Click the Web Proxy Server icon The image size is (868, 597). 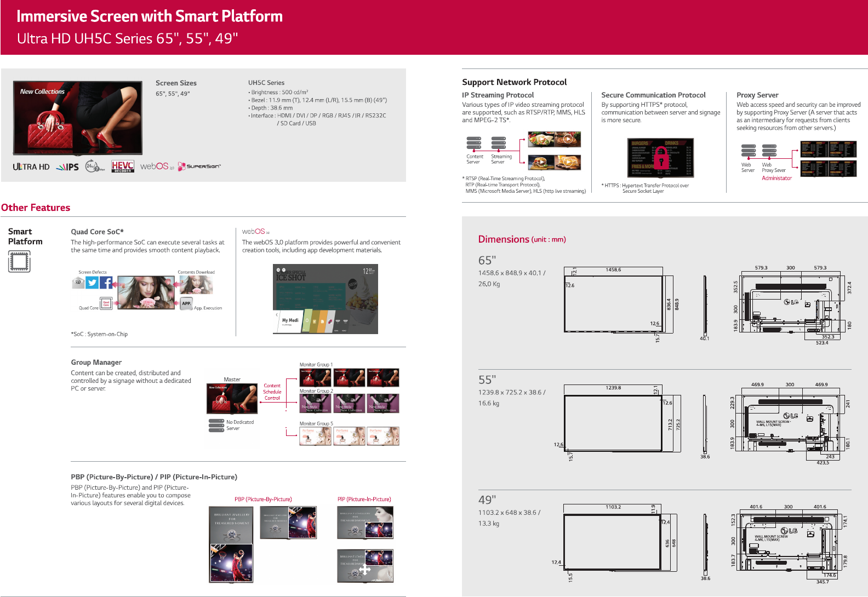[769, 151]
